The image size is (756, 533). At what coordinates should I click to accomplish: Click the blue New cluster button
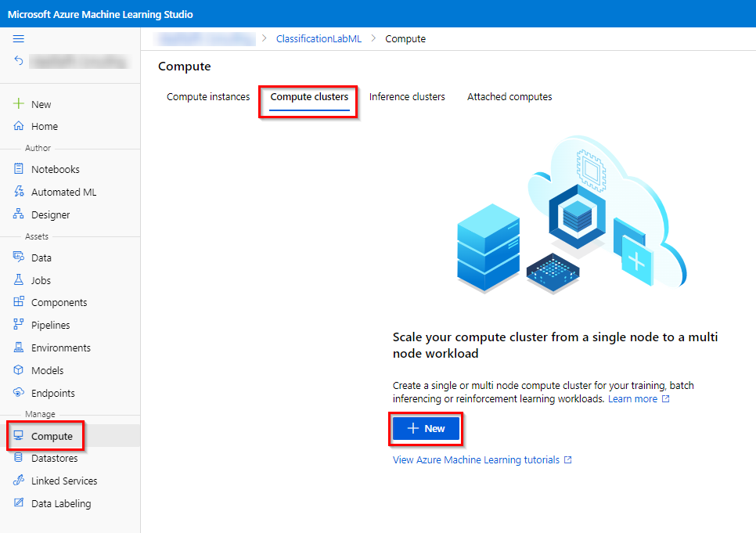(426, 428)
